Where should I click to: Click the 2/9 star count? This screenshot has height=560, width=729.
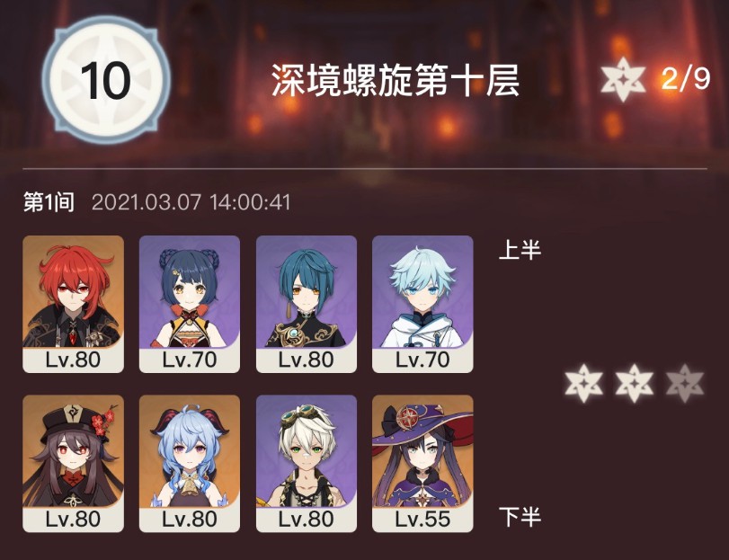(x=685, y=78)
